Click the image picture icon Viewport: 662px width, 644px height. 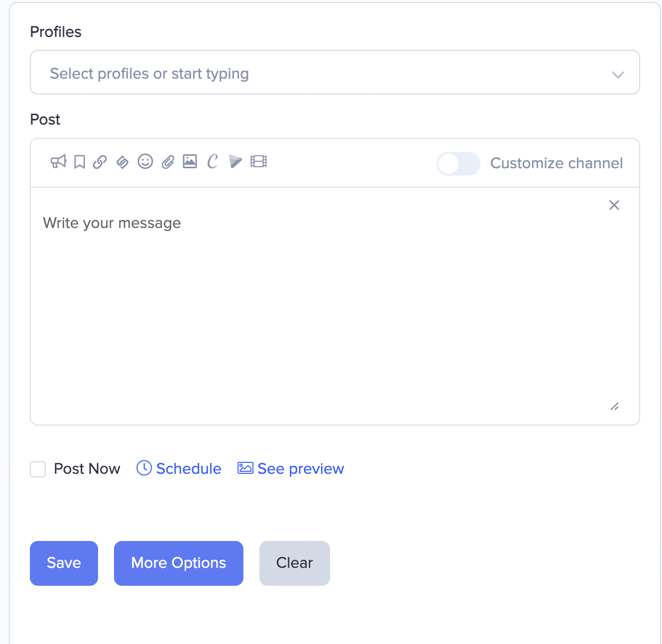click(190, 162)
